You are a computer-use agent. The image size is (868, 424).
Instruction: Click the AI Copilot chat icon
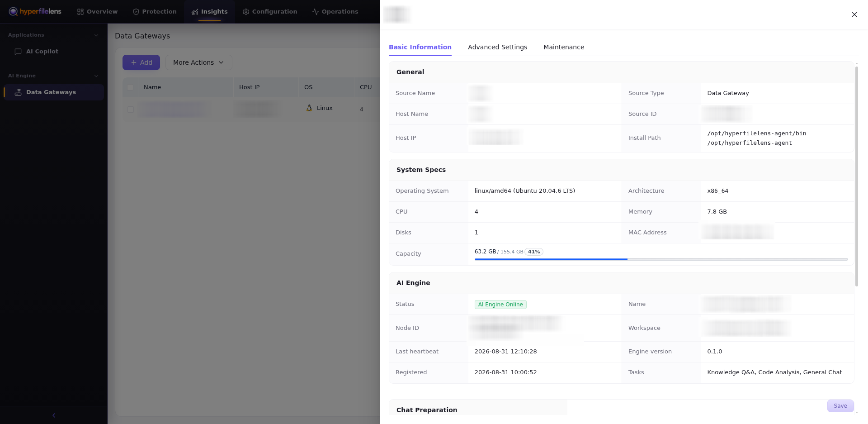point(18,52)
